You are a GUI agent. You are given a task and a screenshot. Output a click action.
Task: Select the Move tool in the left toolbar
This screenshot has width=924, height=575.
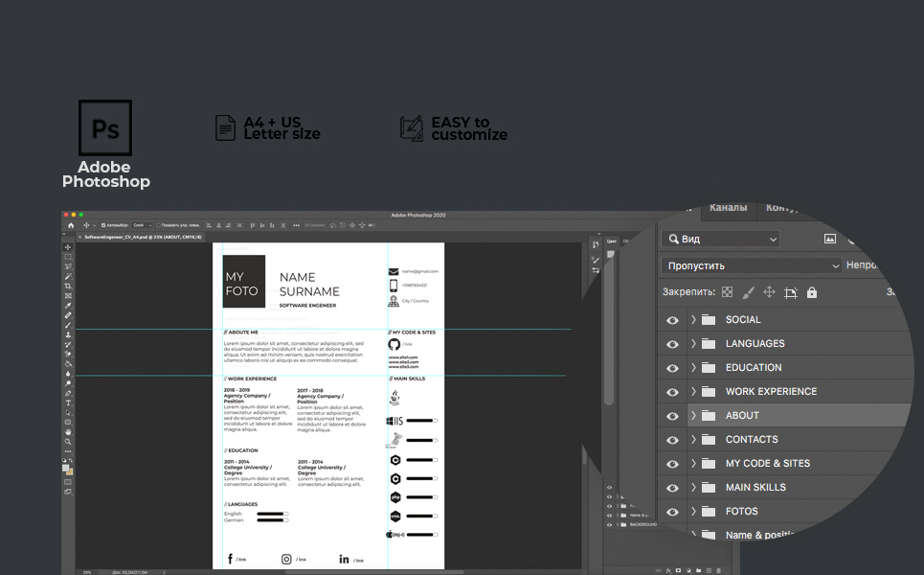68,247
